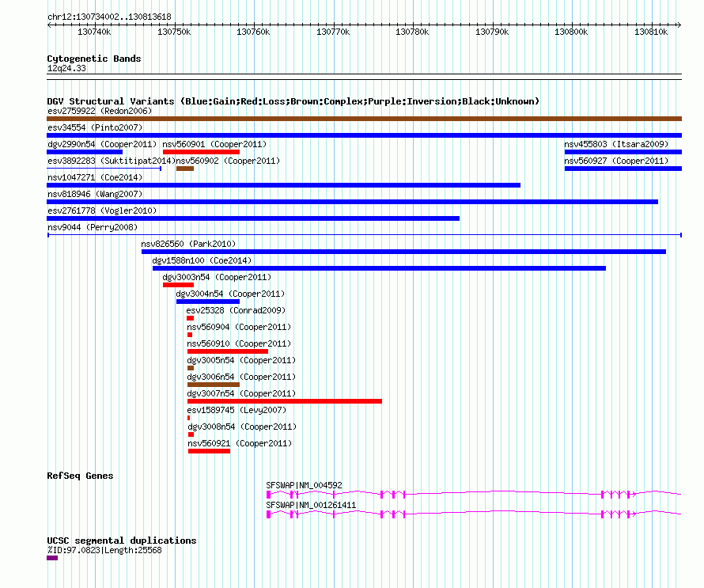Select the nsv560921 (Cooper2011) label
This screenshot has width=704, height=588.
[240, 443]
